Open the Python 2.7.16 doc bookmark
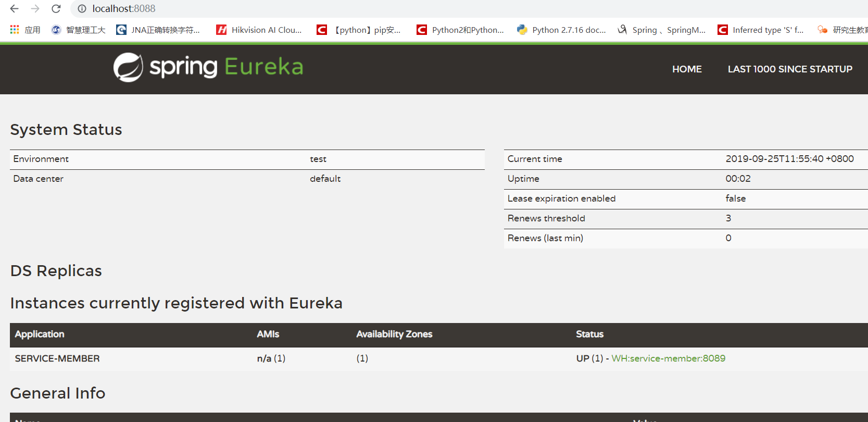 click(561, 30)
